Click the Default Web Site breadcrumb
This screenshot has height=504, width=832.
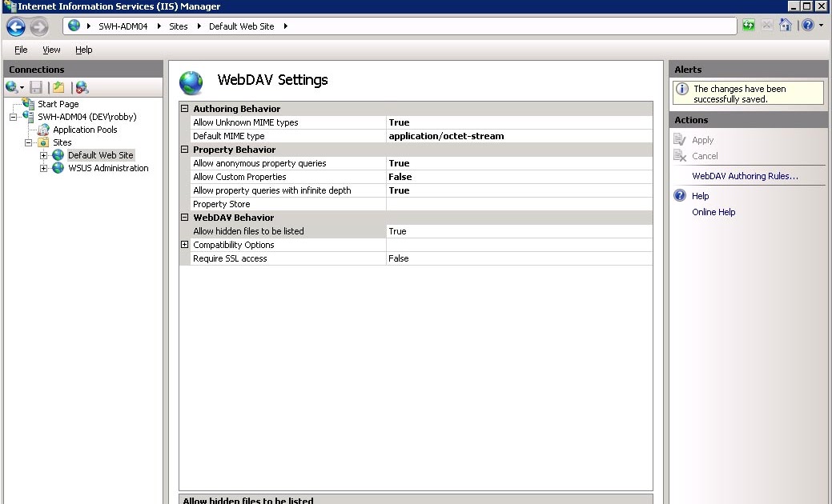(241, 26)
